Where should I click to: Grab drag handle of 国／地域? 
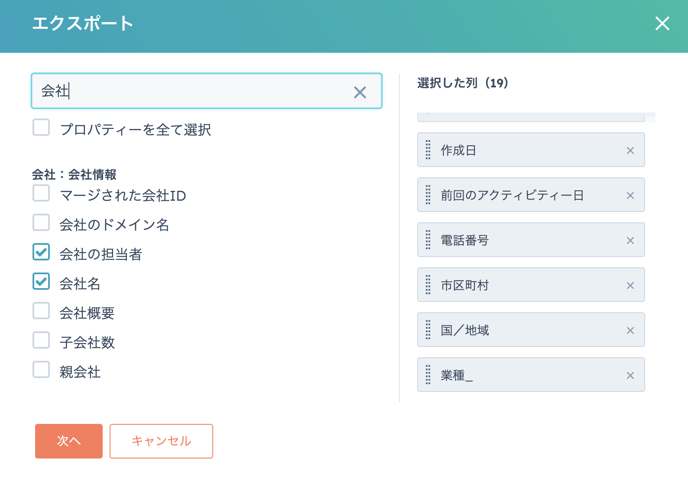pyautogui.click(x=428, y=330)
